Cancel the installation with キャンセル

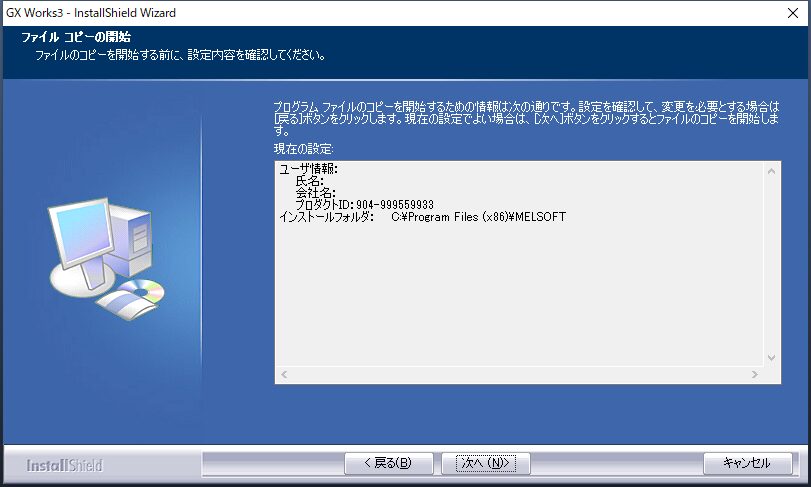(746, 463)
